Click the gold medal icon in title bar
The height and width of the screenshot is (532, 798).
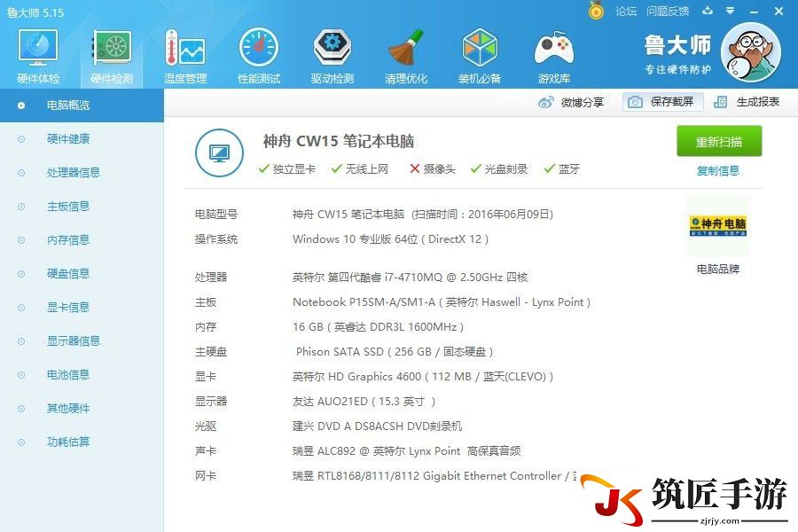[596, 10]
